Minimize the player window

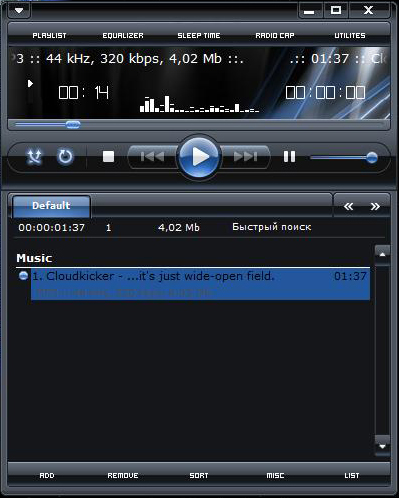point(309,11)
